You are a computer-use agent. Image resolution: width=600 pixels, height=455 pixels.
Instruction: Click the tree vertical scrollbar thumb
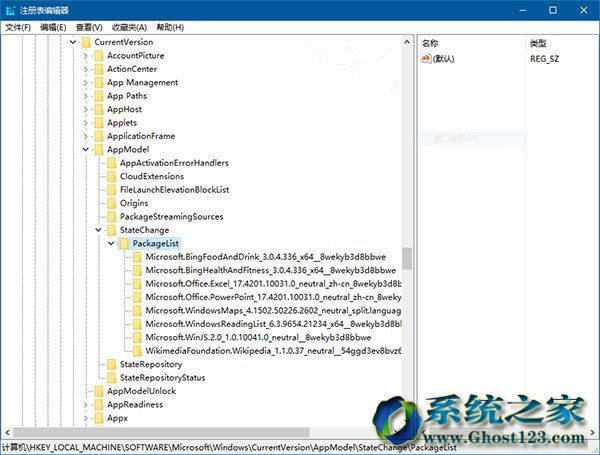tap(407, 258)
